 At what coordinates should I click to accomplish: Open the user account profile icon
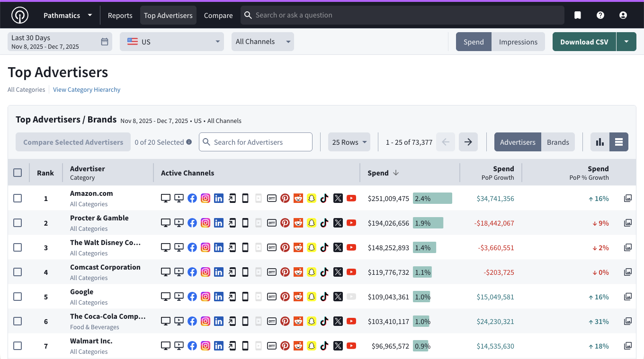point(623,15)
